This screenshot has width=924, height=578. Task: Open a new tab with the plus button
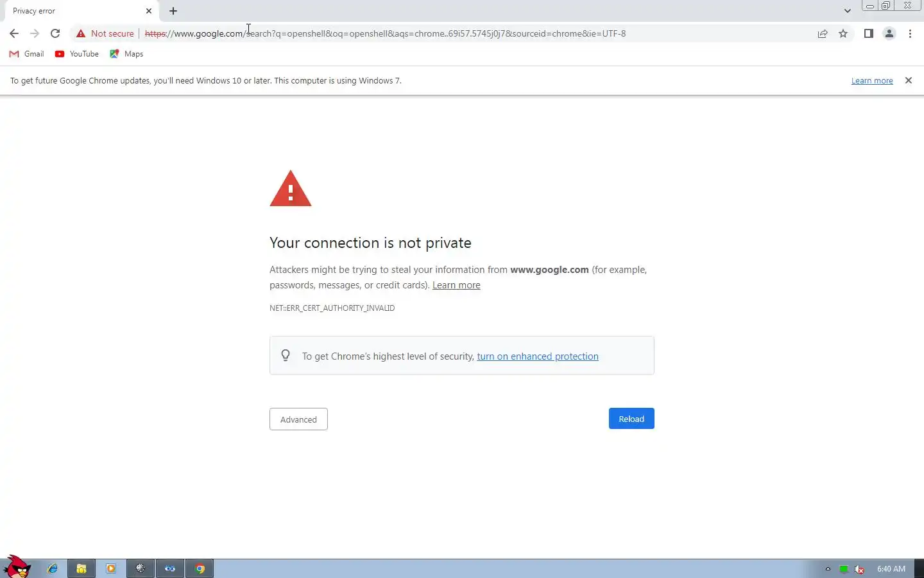coord(173,11)
